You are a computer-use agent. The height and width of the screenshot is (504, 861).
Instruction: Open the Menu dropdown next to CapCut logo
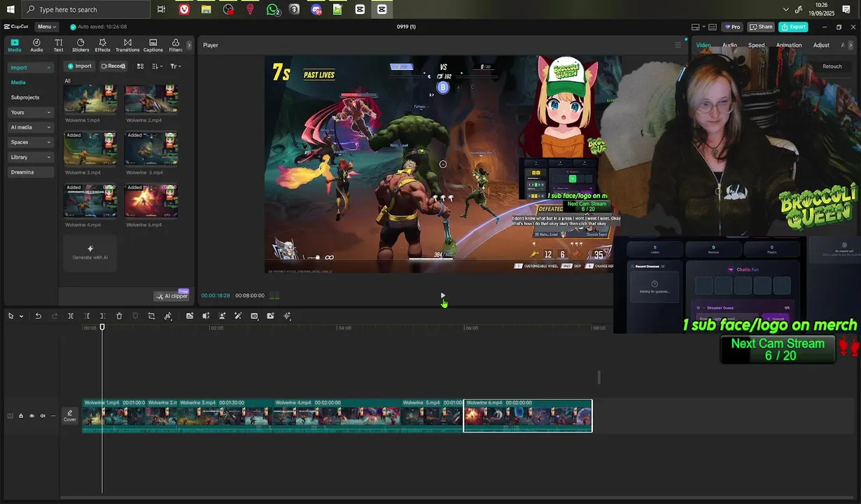46,27
